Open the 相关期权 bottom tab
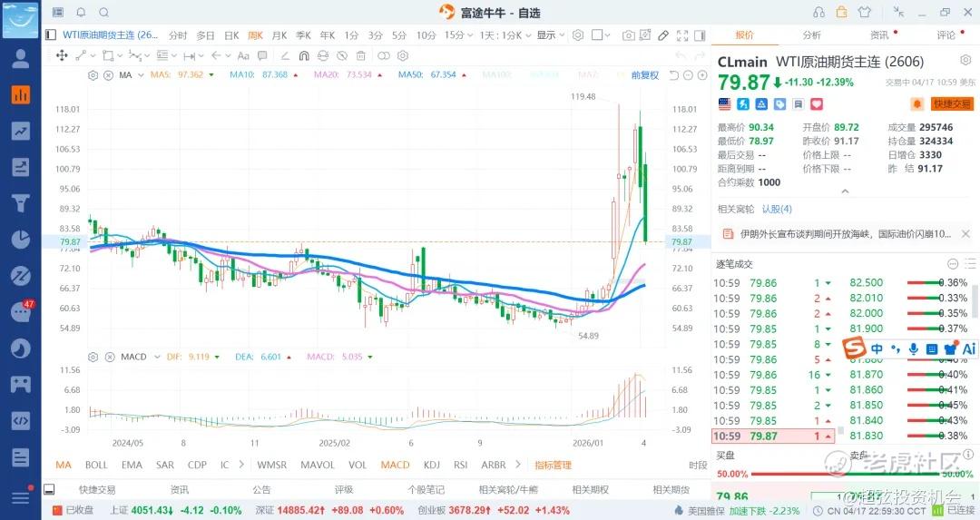This screenshot has width=980, height=520. 590,489
